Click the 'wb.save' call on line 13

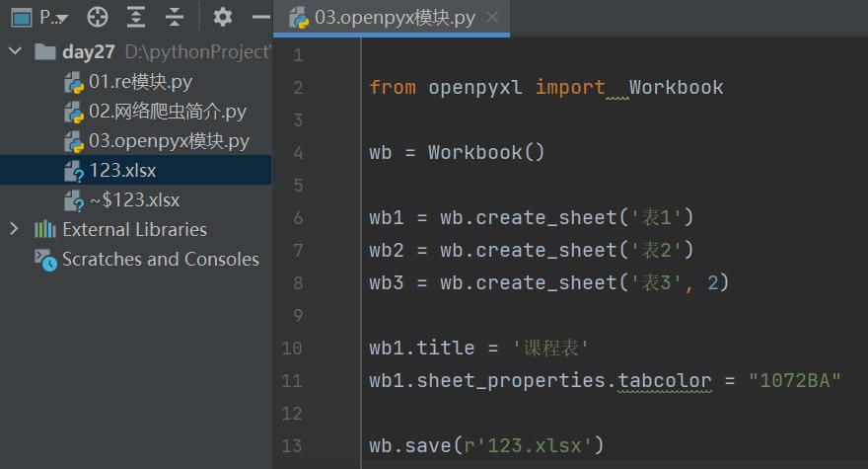[410, 445]
